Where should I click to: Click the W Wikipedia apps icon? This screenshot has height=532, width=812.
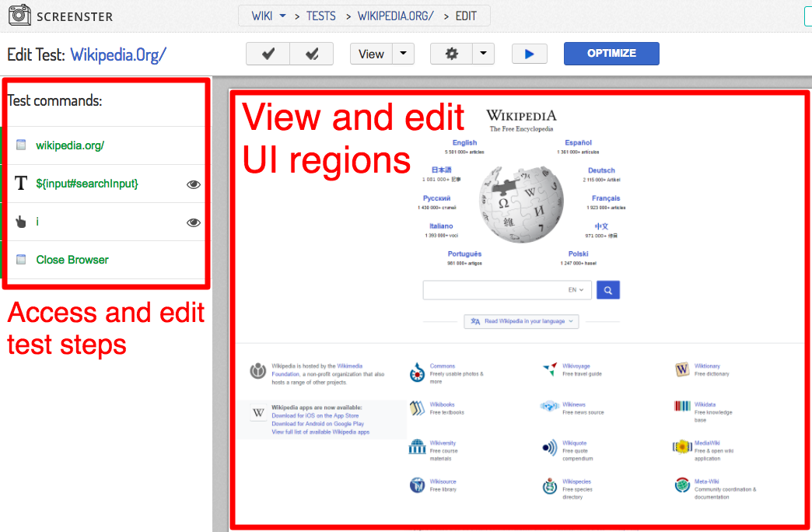click(258, 413)
